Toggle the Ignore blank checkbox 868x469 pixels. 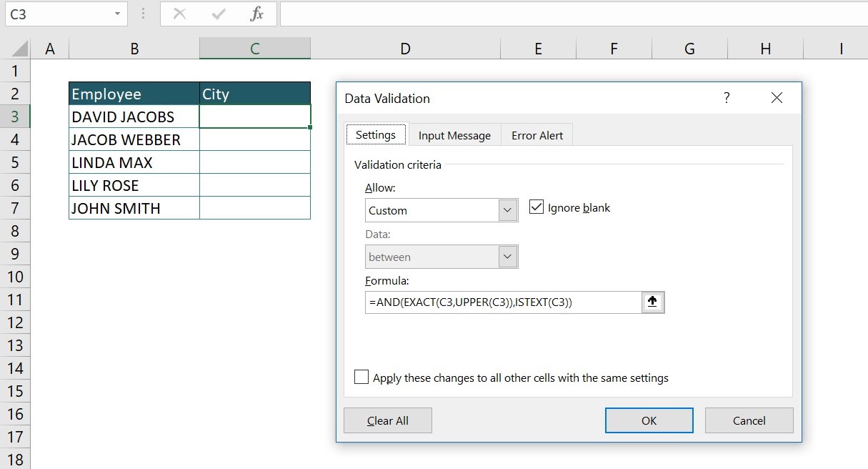pos(535,207)
